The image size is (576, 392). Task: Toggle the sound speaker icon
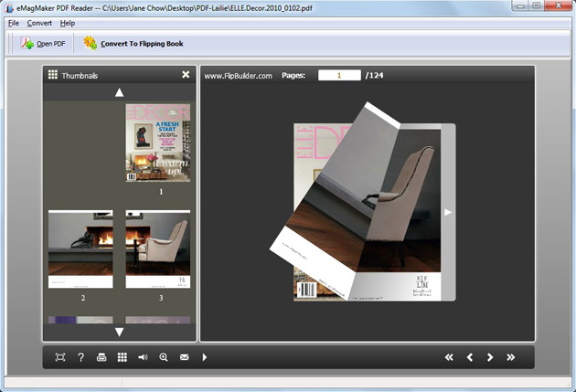[143, 357]
